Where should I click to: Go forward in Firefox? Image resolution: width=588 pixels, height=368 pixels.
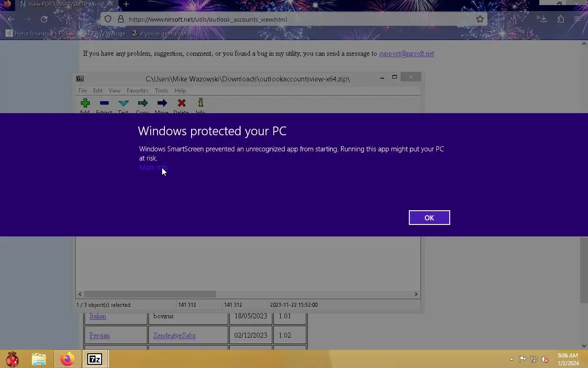click(27, 19)
